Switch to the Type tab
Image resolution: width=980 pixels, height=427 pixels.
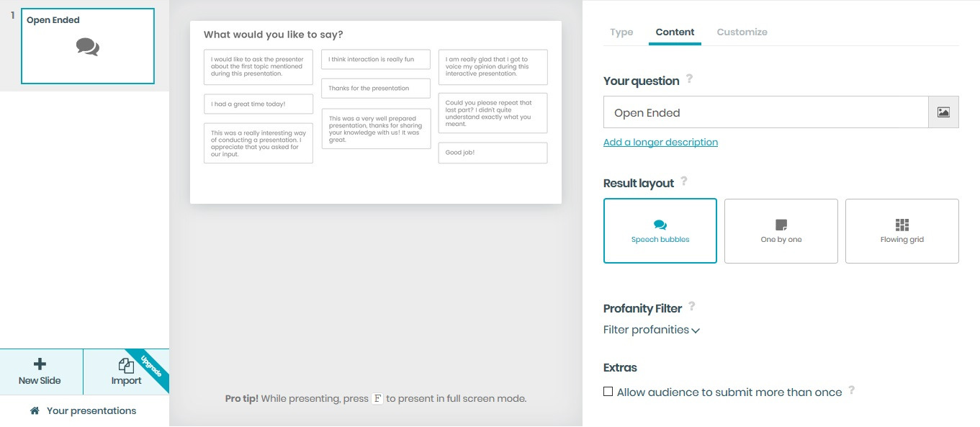[x=621, y=32]
